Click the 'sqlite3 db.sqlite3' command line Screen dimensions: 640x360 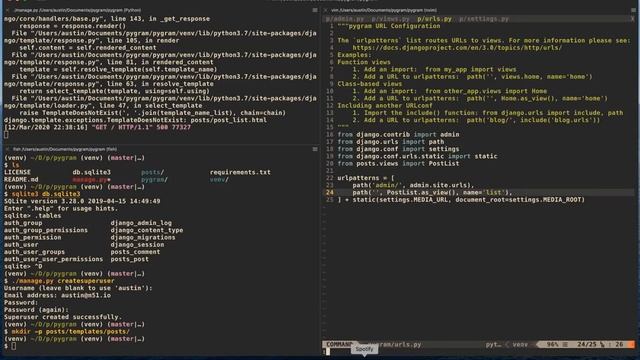(x=46, y=194)
